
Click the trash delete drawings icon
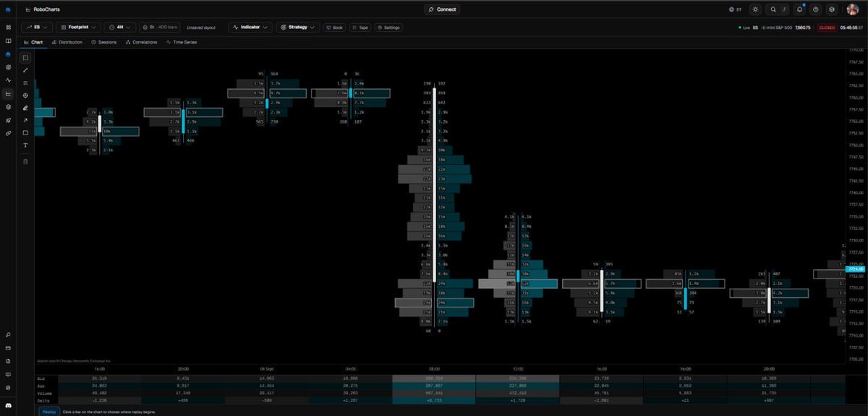coord(25,161)
